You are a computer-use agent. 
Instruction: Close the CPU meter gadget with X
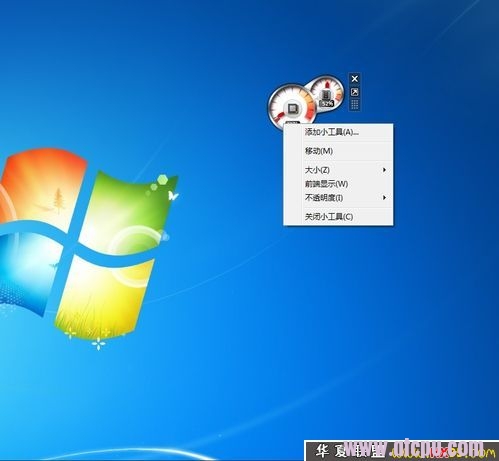(x=355, y=79)
